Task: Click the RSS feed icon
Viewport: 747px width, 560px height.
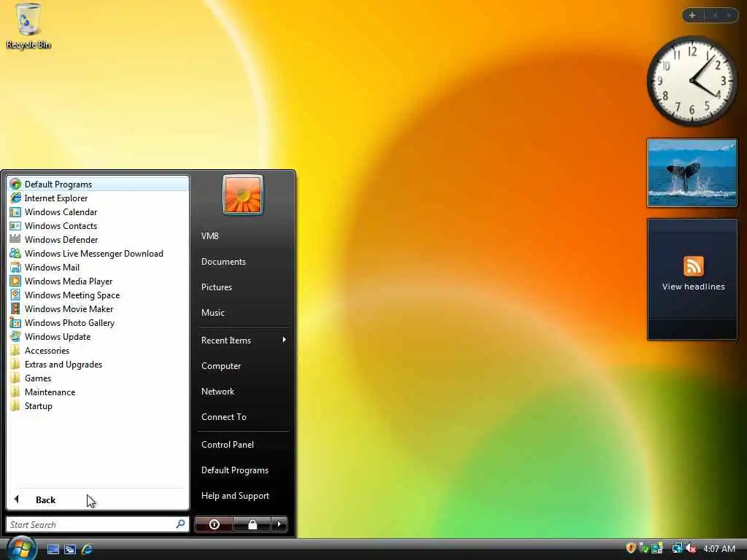Action: coord(693,265)
